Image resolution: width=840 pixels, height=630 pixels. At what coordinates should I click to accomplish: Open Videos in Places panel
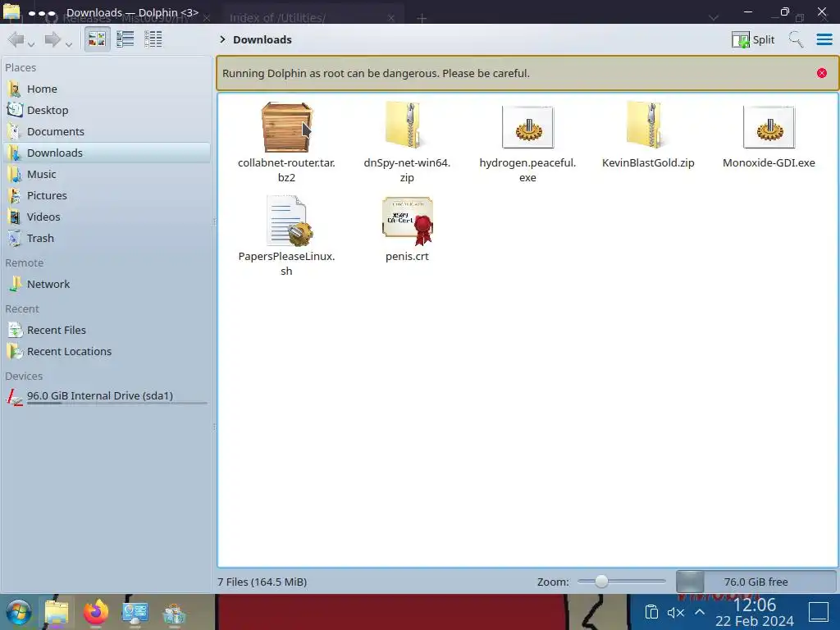click(x=107, y=217)
